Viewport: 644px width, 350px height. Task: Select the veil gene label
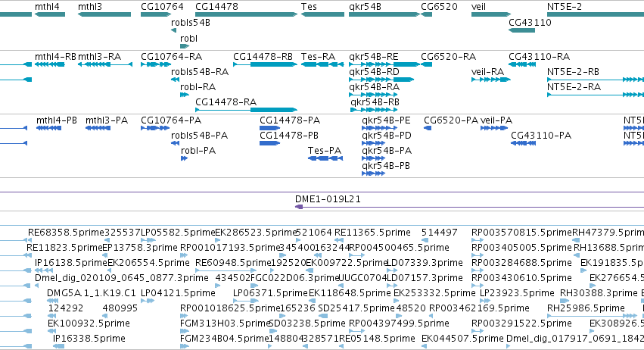478,7
